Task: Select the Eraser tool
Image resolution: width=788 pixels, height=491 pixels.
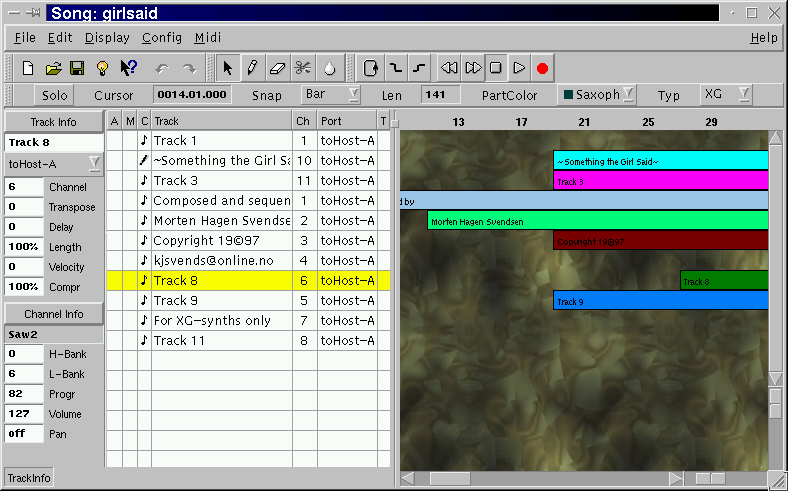Action: 278,68
